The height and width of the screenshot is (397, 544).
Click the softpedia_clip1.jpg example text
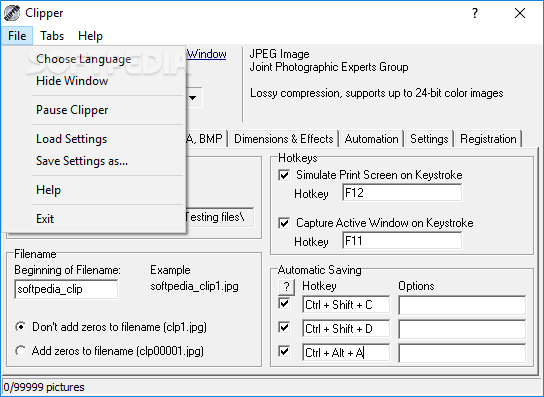[x=194, y=287]
